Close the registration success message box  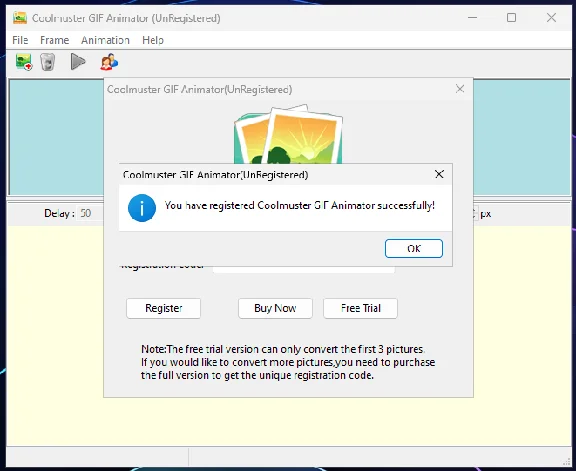[439, 174]
